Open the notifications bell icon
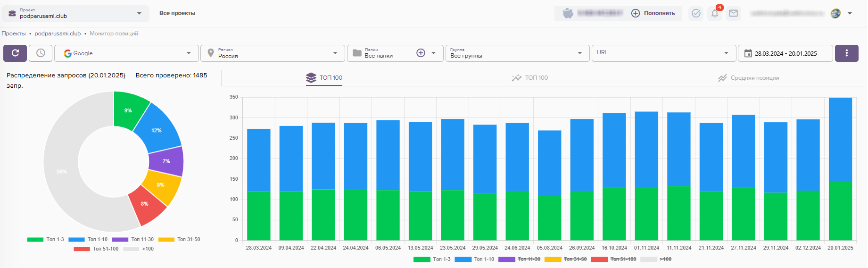This screenshot has width=868, height=268. click(x=715, y=13)
